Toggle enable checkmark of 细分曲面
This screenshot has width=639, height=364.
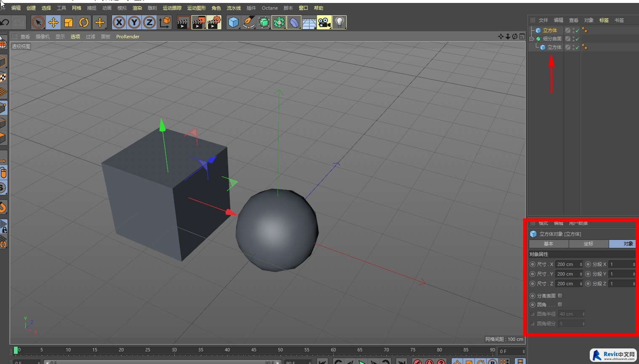(x=578, y=39)
